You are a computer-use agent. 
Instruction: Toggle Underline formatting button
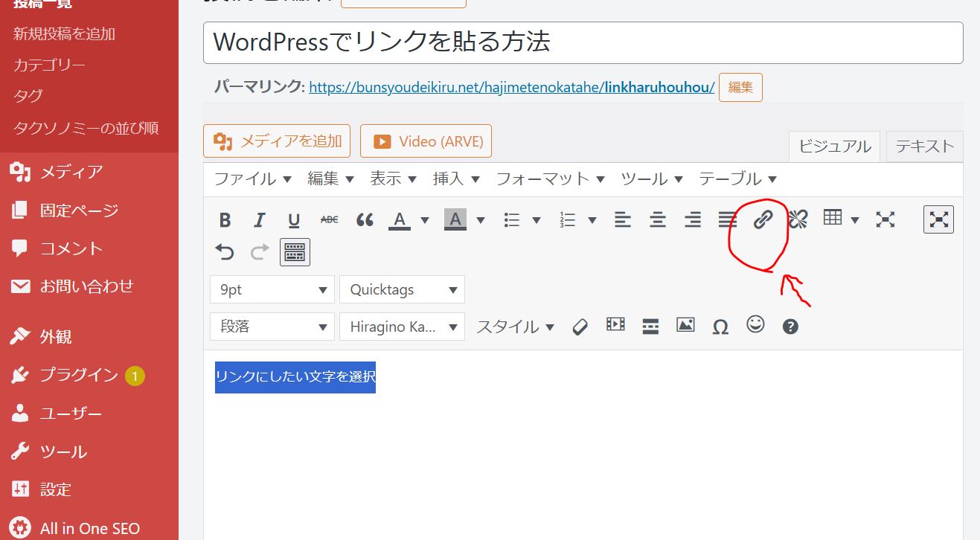click(294, 220)
